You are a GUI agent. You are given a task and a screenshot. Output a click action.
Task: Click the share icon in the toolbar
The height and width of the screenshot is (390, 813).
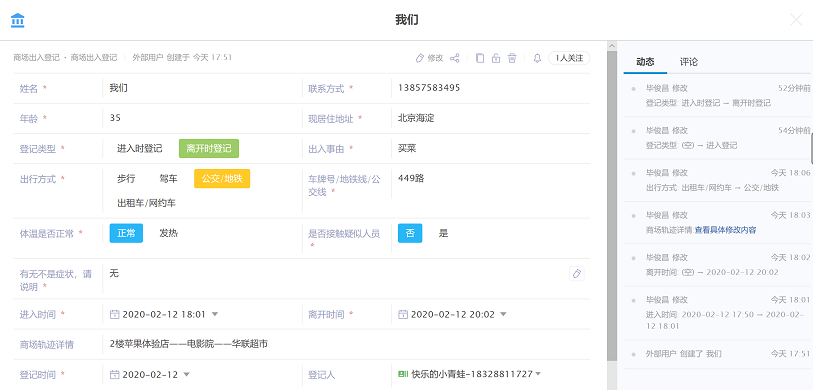click(454, 58)
